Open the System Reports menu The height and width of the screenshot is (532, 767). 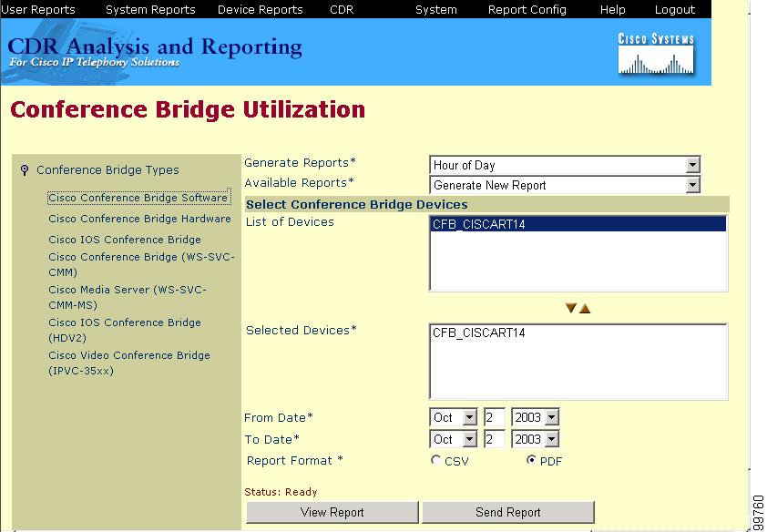pos(150,10)
